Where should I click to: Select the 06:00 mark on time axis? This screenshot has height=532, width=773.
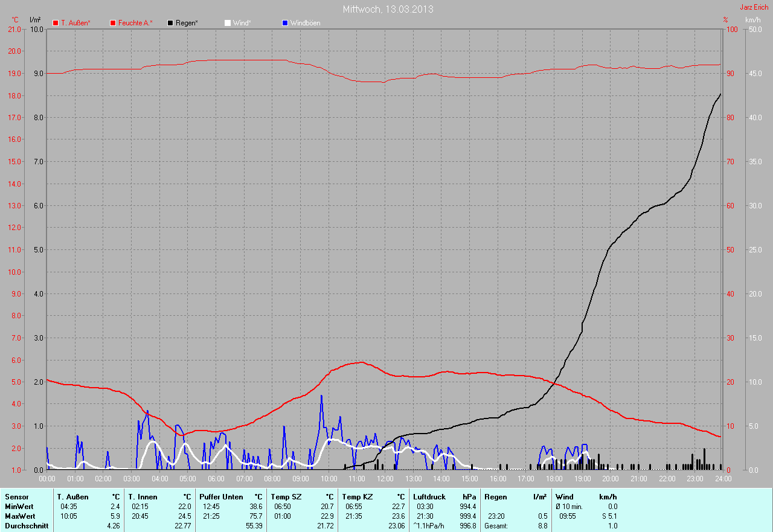pyautogui.click(x=216, y=479)
